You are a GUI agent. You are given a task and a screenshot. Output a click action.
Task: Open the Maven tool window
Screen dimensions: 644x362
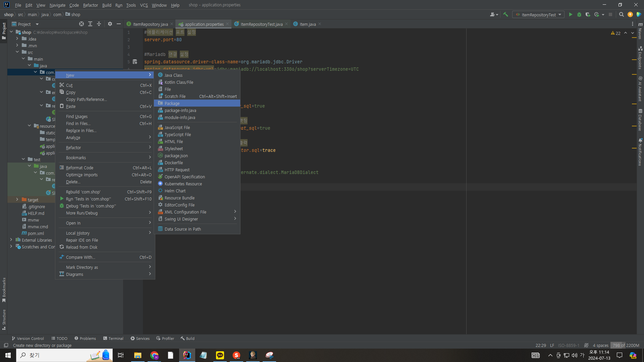[640, 31]
